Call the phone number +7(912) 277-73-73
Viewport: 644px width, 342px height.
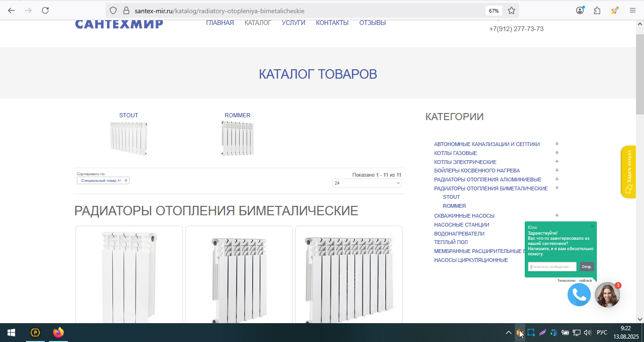(x=516, y=29)
